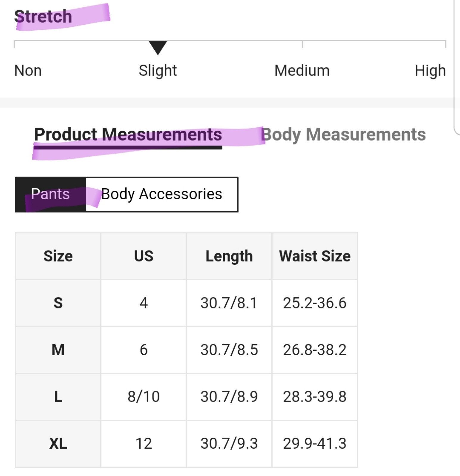Click the 26.8-38.2 waist size cell
460x476 pixels.
click(x=315, y=350)
